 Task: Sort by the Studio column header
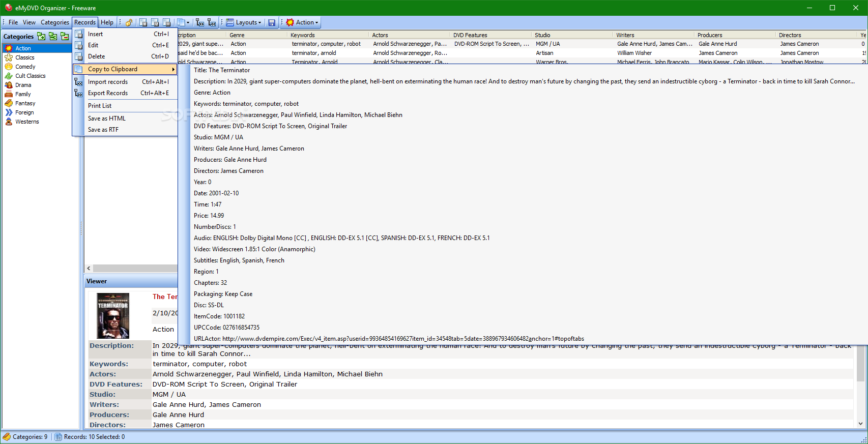coord(572,35)
